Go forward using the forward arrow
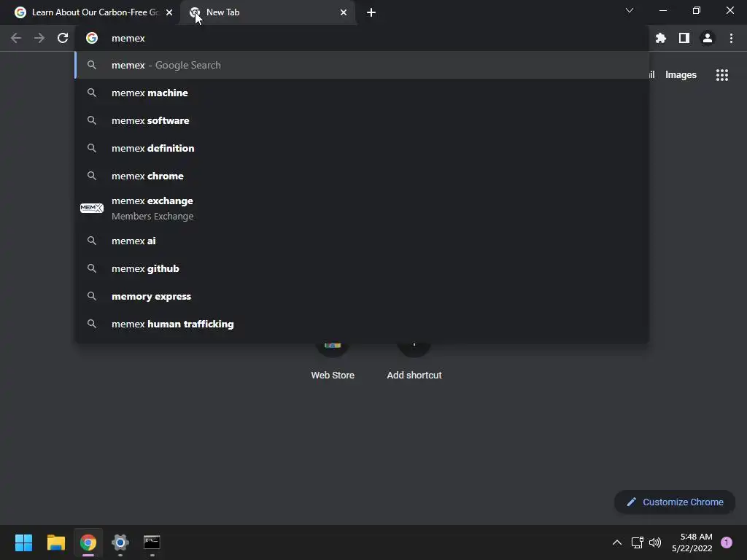Viewport: 747px width, 560px height. coord(39,38)
